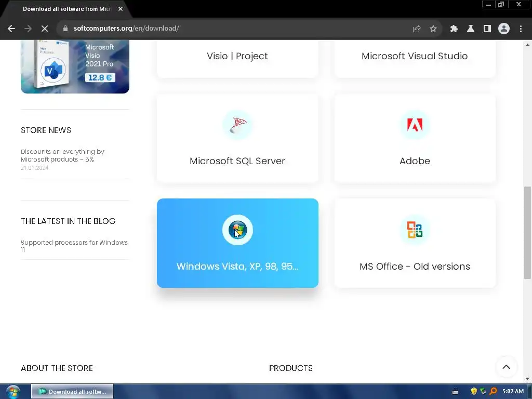The width and height of the screenshot is (532, 399).
Task: Click the Microsoft SQL Server logo icon
Action: [237, 125]
